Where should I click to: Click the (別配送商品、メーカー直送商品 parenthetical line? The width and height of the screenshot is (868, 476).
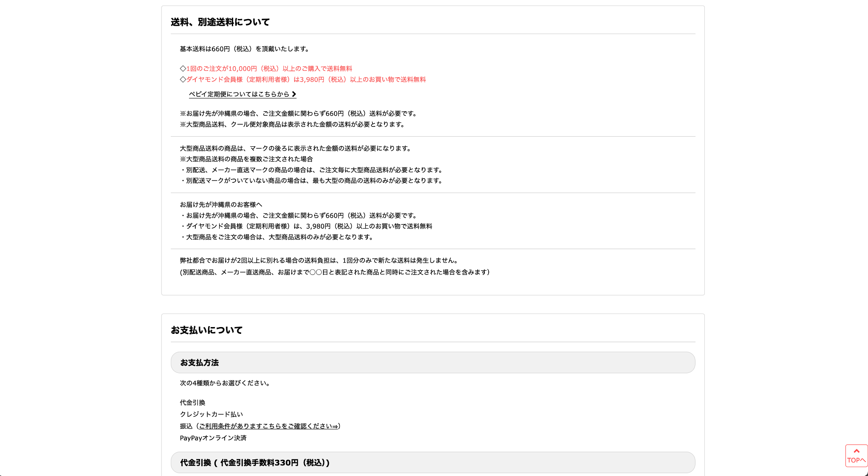tap(335, 272)
